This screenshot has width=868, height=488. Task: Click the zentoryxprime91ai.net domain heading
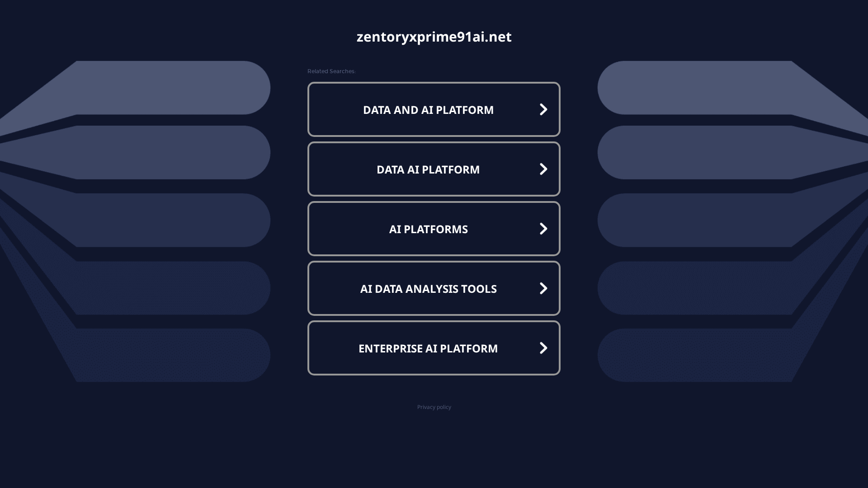(434, 37)
